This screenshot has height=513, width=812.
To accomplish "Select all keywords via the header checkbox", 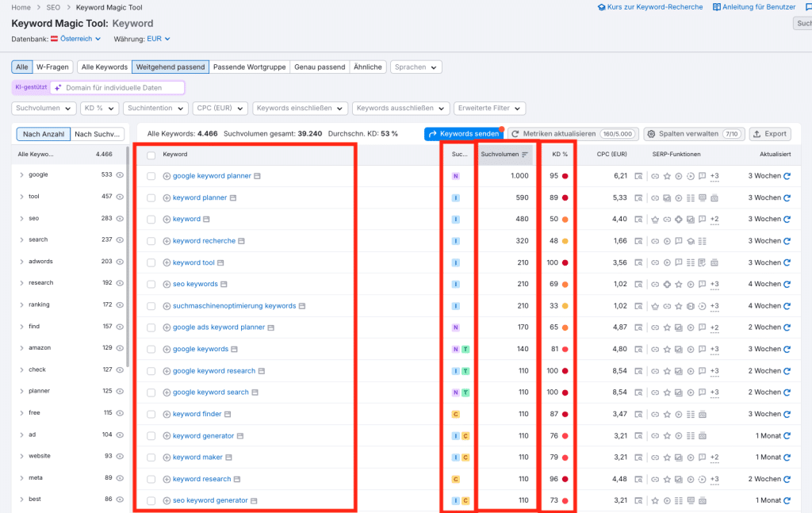I will tap(151, 155).
